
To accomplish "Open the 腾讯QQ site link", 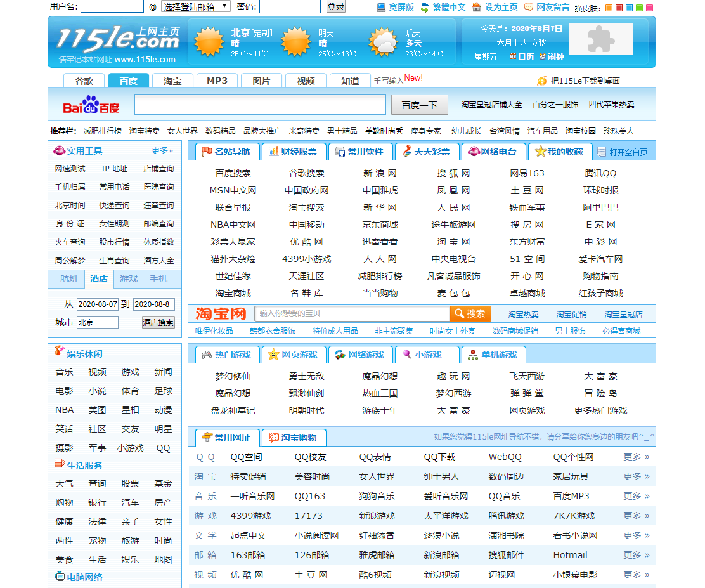I will click(x=600, y=174).
